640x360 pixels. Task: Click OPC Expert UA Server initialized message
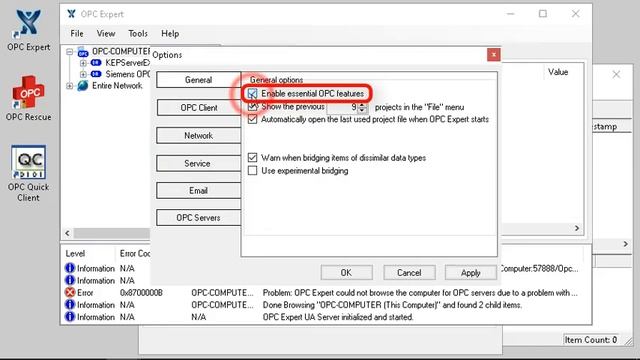[338, 317]
